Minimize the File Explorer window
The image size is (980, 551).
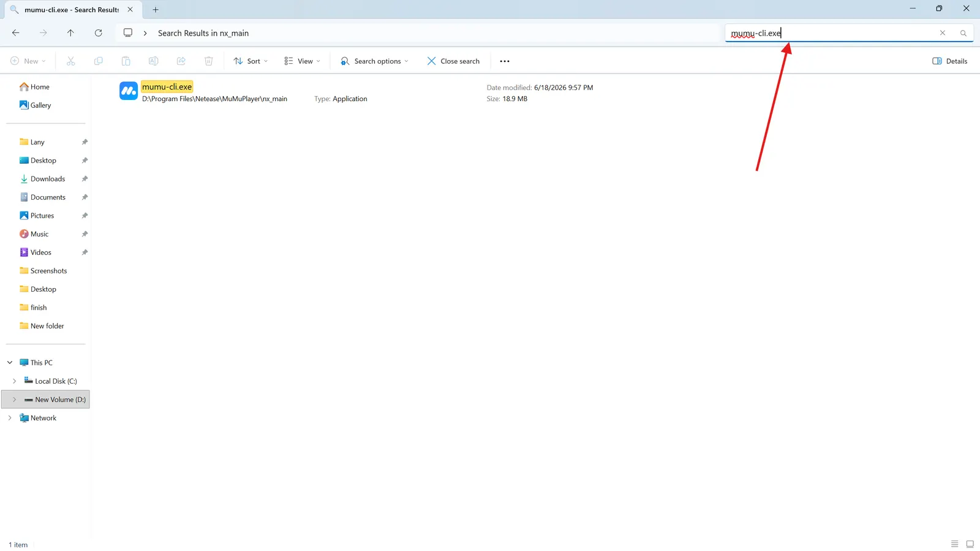click(913, 9)
